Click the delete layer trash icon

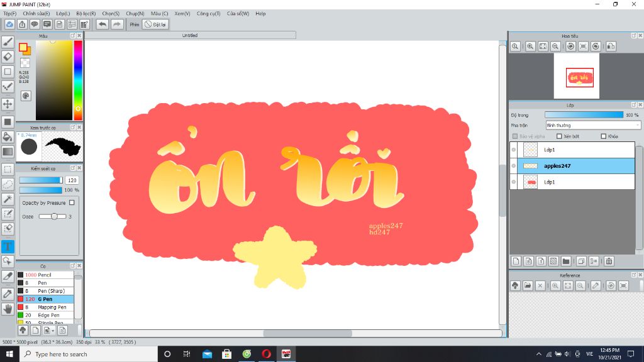coord(609,261)
